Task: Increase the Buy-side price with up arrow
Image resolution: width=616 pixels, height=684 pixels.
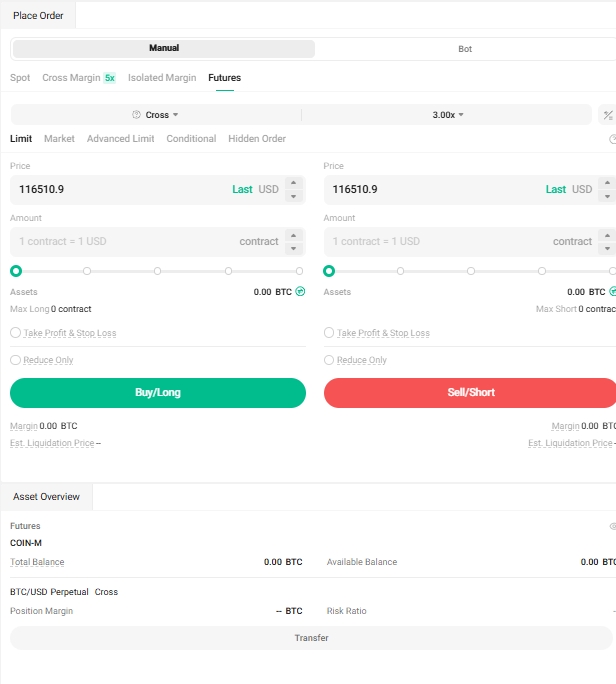Action: (x=293, y=183)
